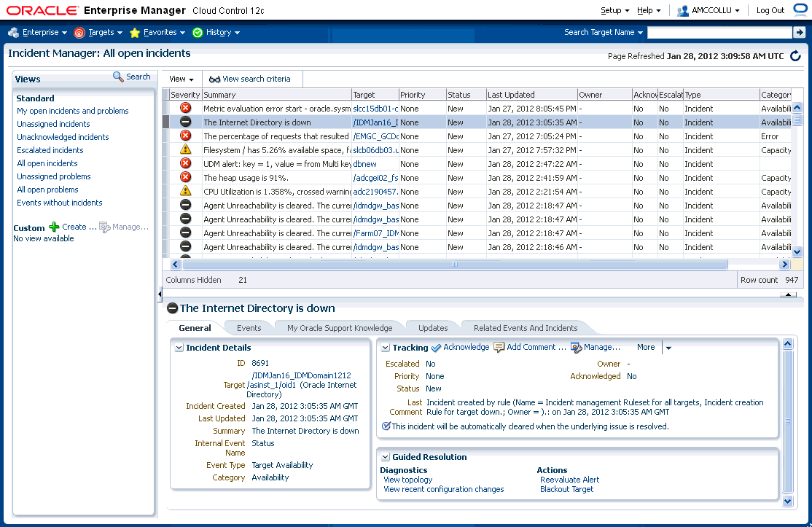
Task: Click the horizontal table scrollbar thumb
Action: tap(455, 265)
